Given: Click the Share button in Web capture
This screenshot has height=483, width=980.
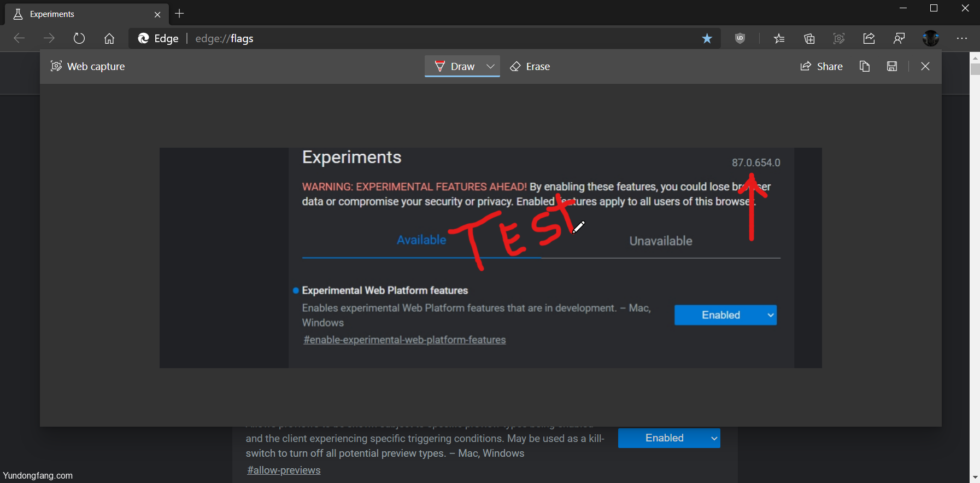Looking at the screenshot, I should point(821,66).
